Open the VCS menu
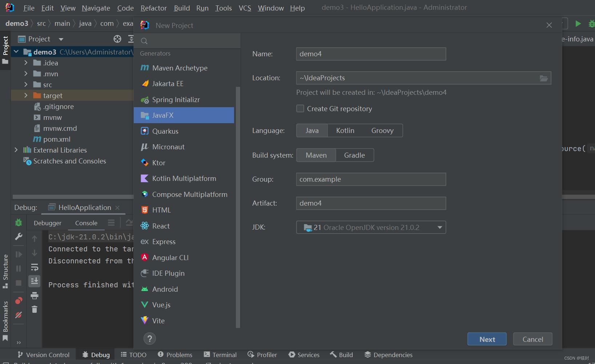 click(x=245, y=8)
